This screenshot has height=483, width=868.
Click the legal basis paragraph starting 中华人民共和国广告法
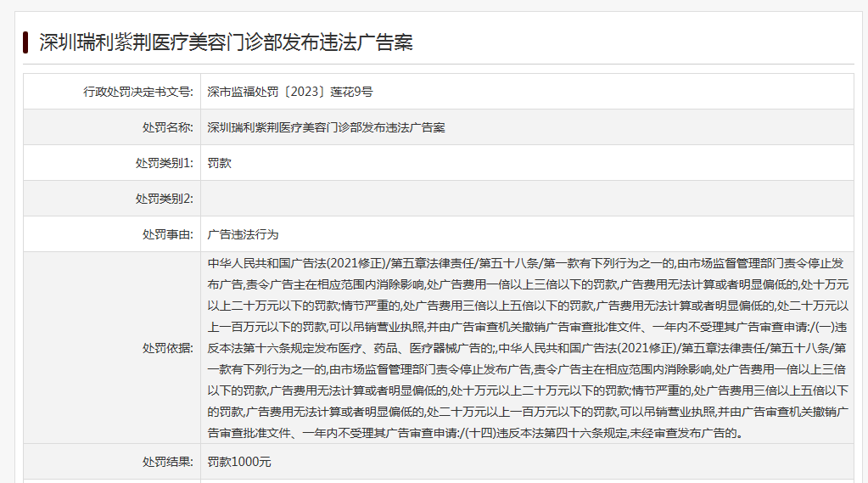tap(528, 348)
